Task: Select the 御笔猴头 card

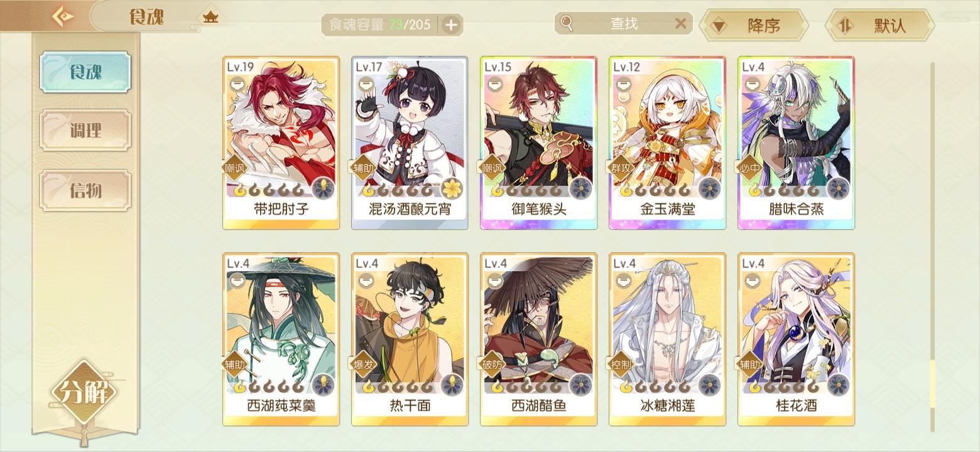Action: (538, 143)
